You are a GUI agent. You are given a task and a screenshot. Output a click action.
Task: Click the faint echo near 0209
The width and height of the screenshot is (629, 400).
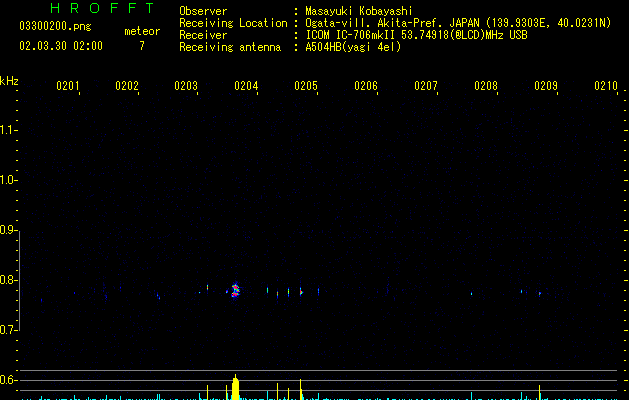540,294
